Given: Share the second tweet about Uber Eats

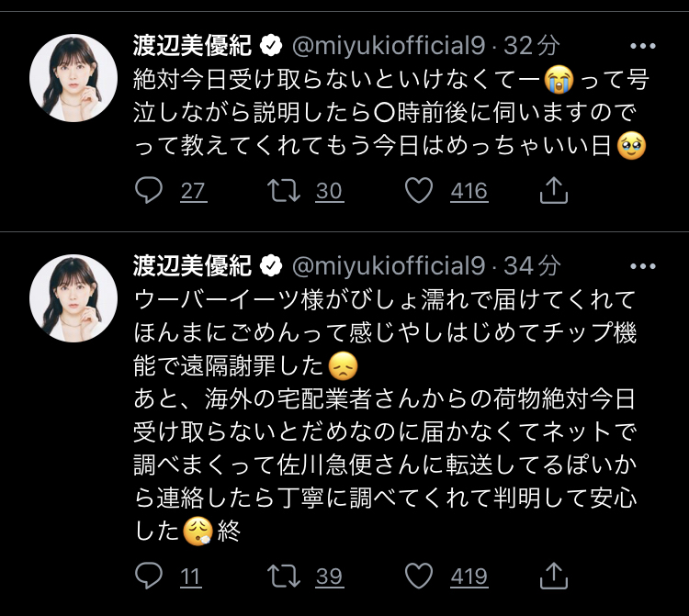Looking at the screenshot, I should (554, 576).
